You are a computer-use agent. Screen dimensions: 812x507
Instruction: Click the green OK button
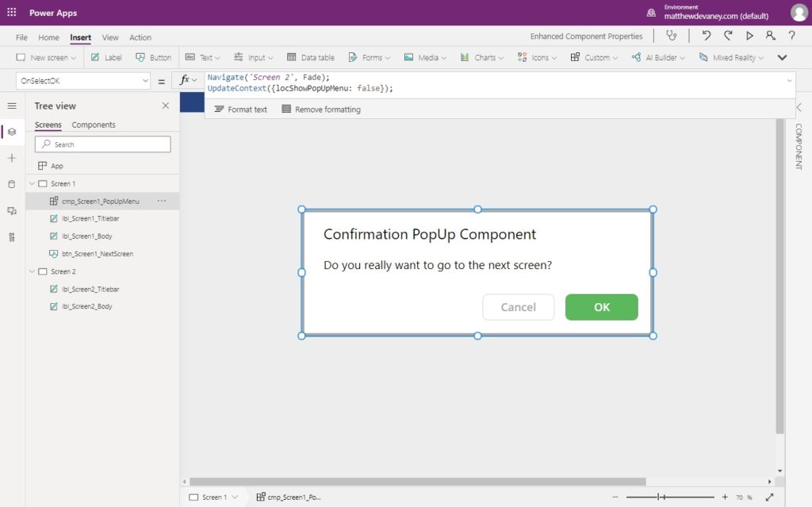point(601,307)
